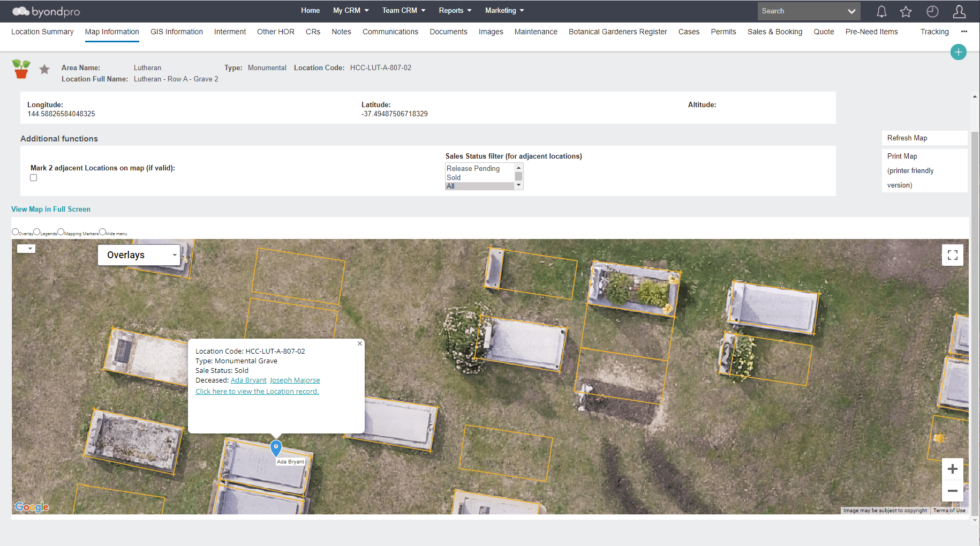Open the recent history clock icon

click(932, 11)
